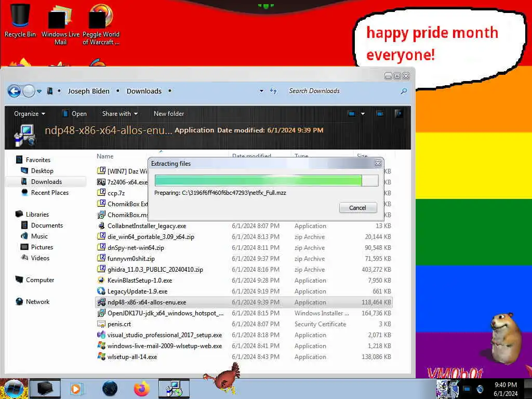Expand the address bar history dropdown
The width and height of the screenshot is (532, 399).
tap(262, 91)
